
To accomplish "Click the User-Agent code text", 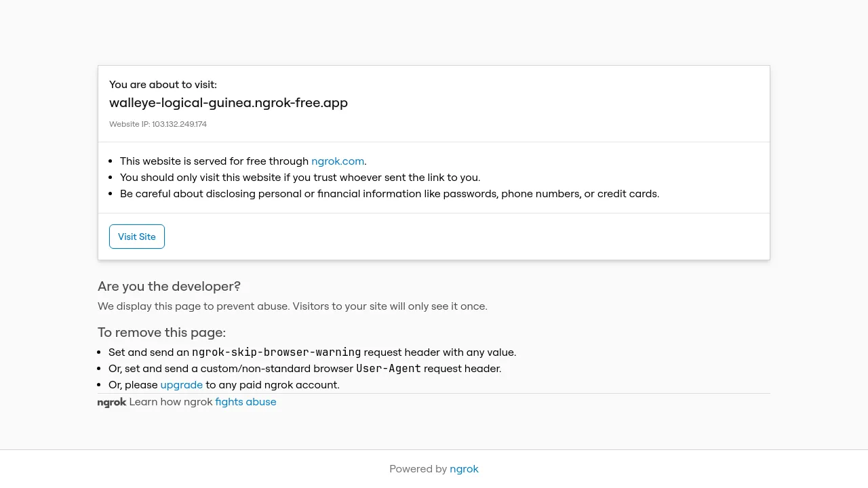I will coord(389,369).
